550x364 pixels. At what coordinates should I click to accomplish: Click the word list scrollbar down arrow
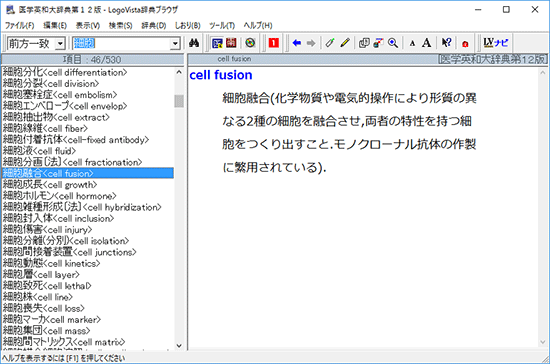point(179,345)
